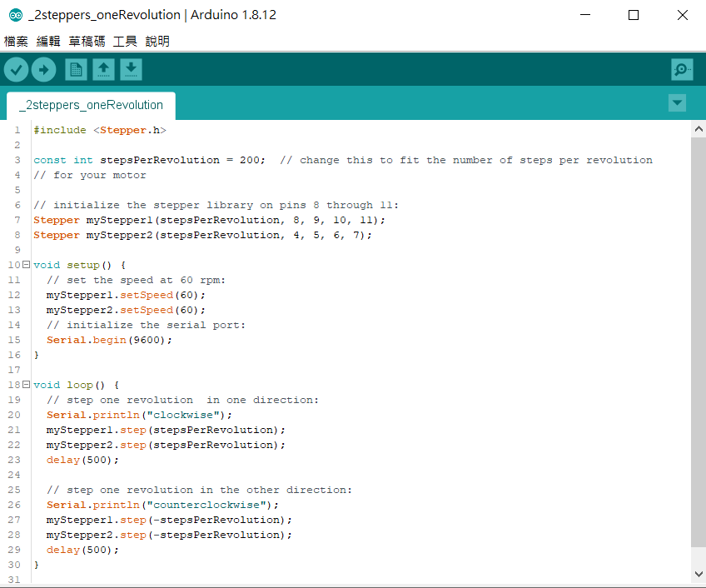Open the 編輯 (Edit) menu

tap(48, 41)
